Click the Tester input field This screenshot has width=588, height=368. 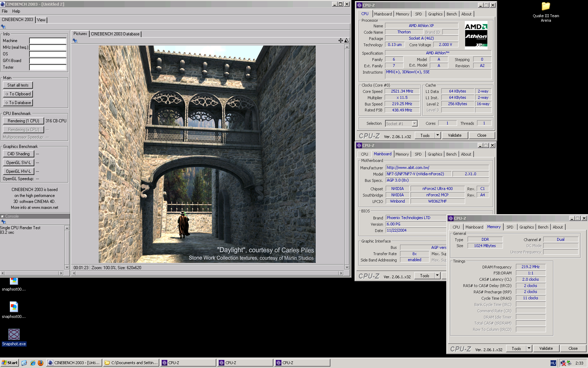tap(48, 67)
